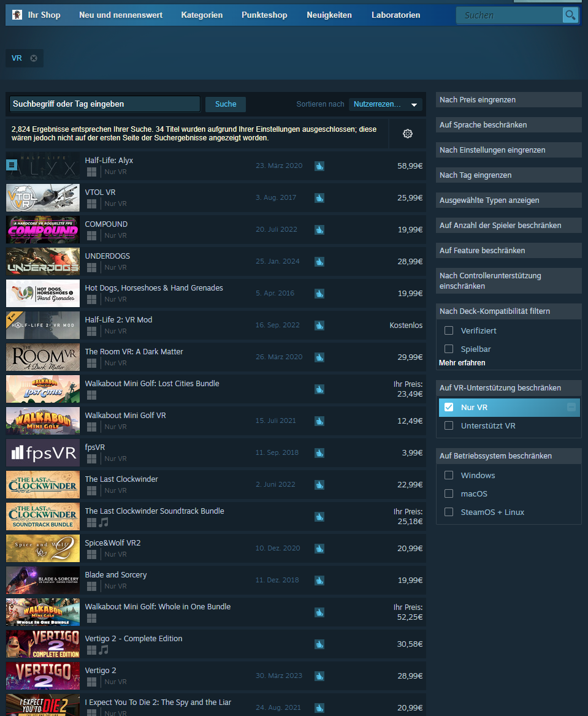This screenshot has width=588, height=716.
Task: Check the Unterstützt VR filter
Action: coord(449,425)
